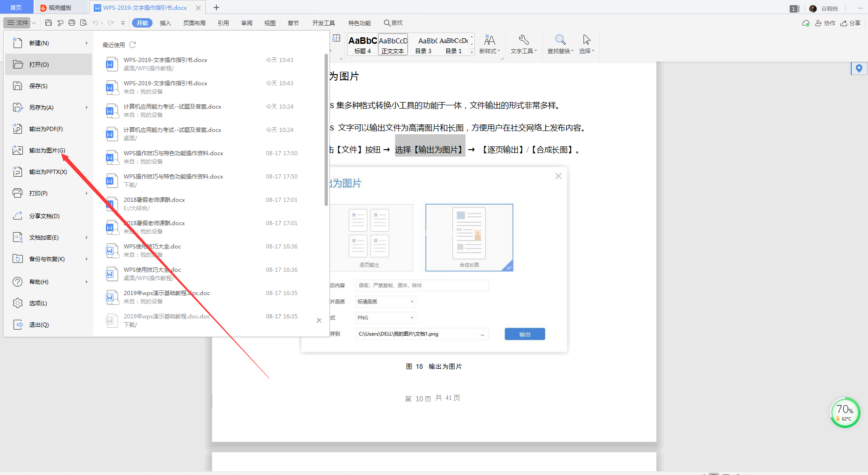Switch to the 插入 ribbon tab
868x475 pixels.
(x=166, y=23)
